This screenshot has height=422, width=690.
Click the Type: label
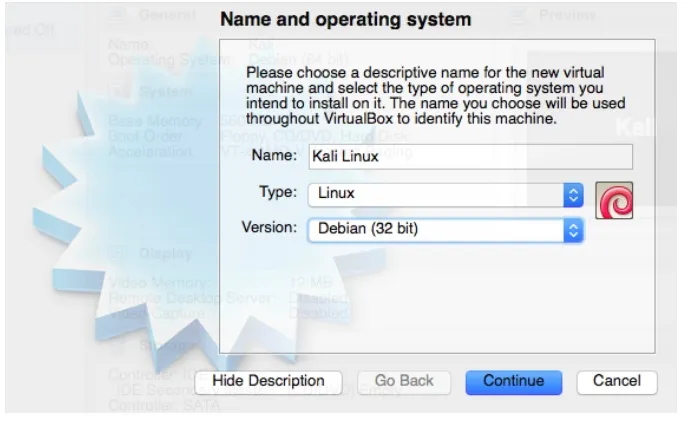pyautogui.click(x=278, y=192)
